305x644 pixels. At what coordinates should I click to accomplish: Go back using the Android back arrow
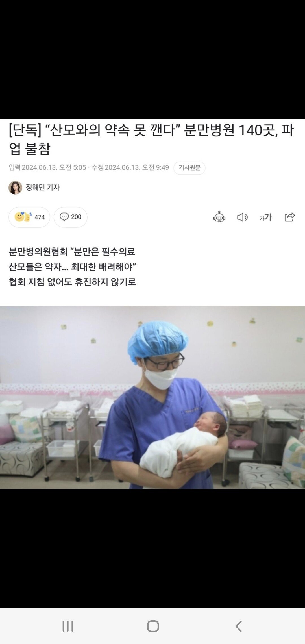coord(239,626)
